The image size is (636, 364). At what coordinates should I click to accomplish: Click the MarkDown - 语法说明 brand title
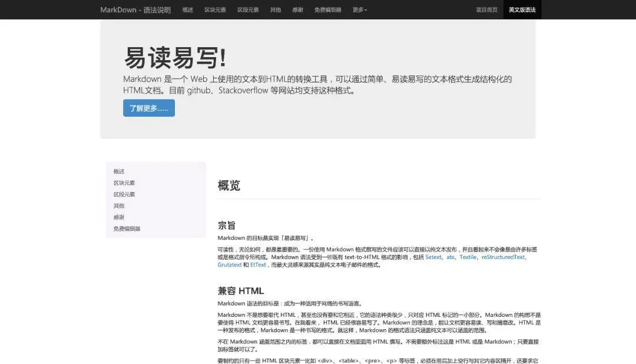[135, 10]
